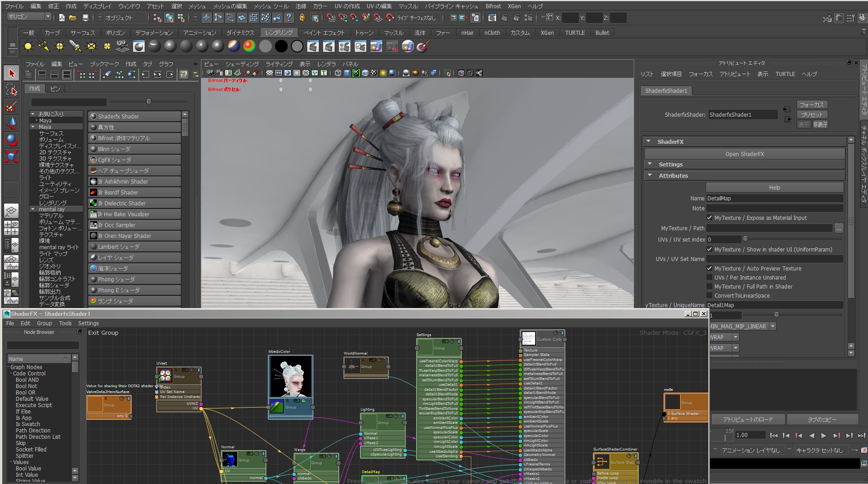Select the ShaderfxShader1 tab in Attribute Editor
This screenshot has height=484, width=868.
click(666, 91)
